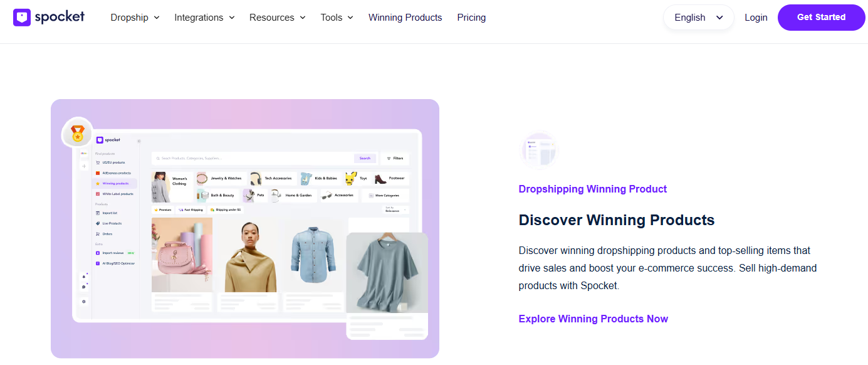Viewport: 868px width, 365px height.
Task: Toggle the Shipping under $5 chip
Action: 226,210
